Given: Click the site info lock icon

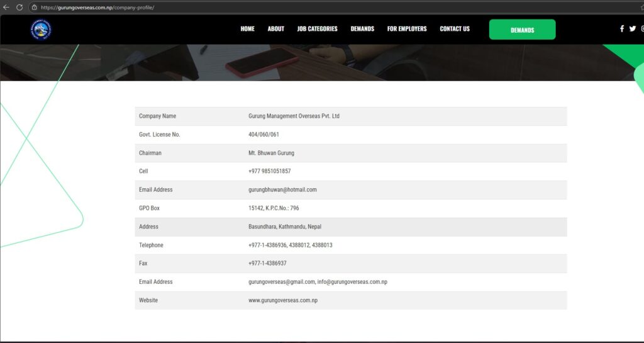Looking at the screenshot, I should click(35, 8).
